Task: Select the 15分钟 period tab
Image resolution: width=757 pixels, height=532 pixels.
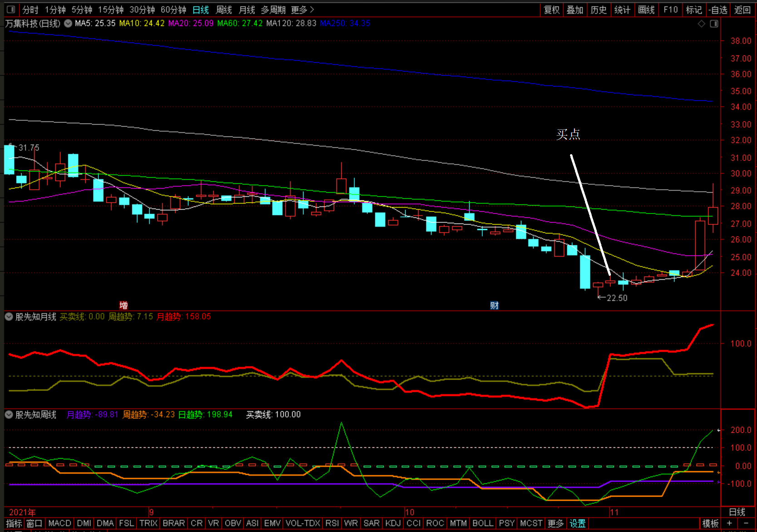Action: tap(111, 10)
